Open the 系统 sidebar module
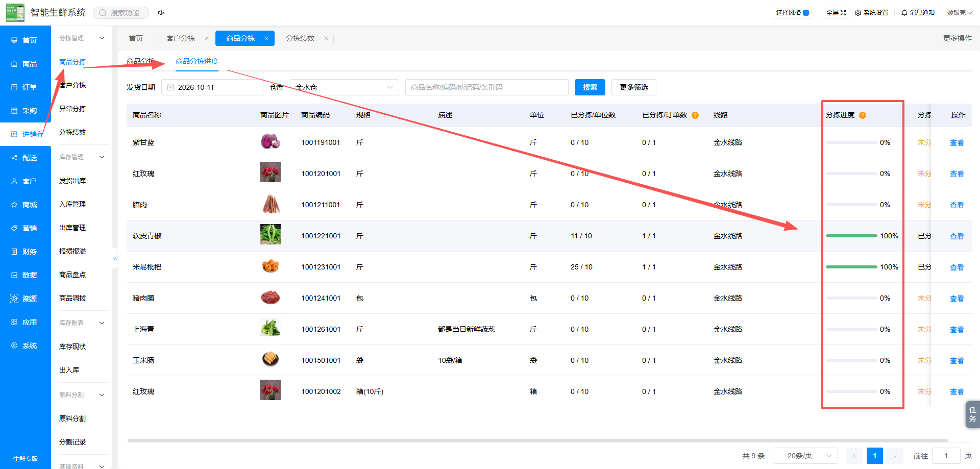This screenshot has height=469, width=980. point(26,345)
